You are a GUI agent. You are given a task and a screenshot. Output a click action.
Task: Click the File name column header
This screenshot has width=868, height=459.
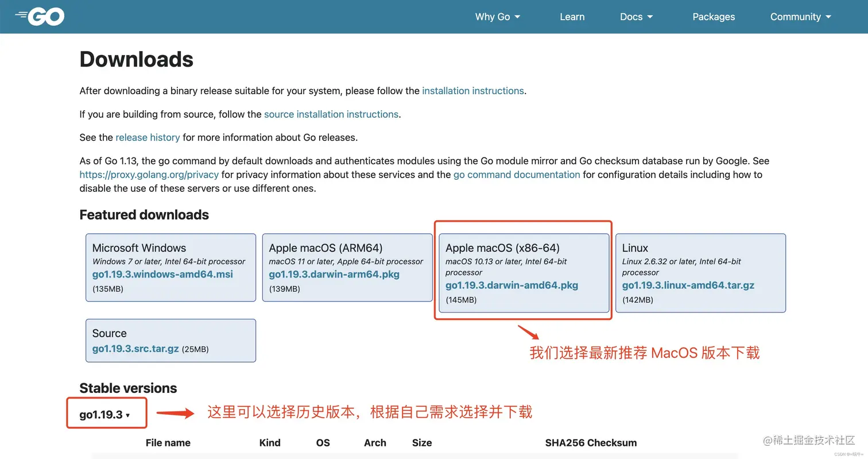pyautogui.click(x=168, y=443)
